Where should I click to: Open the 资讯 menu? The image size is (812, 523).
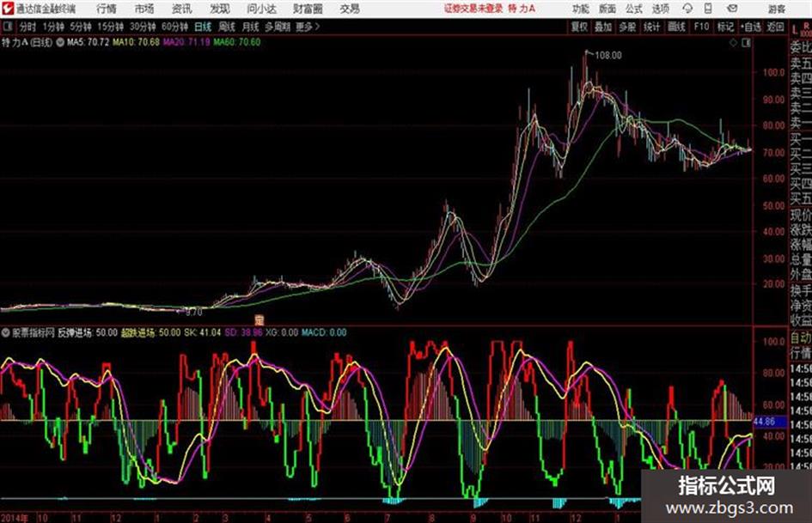(x=182, y=9)
